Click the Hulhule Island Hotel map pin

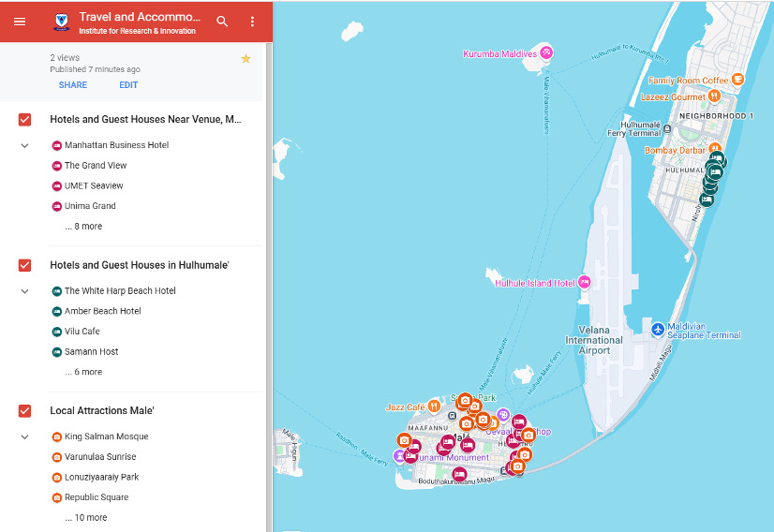coord(585,282)
